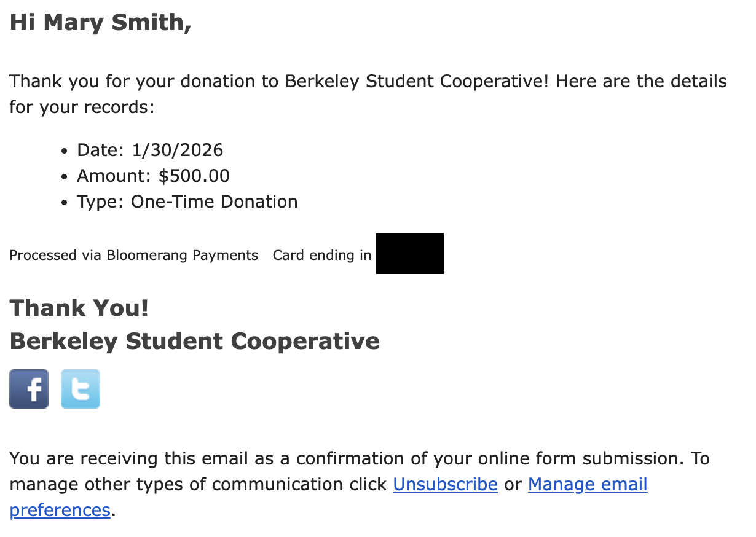Click the Berkeley Student Cooperative signature heading

pos(194,341)
